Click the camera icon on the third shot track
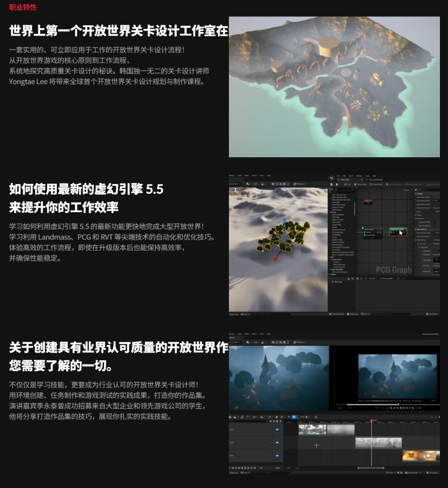The width and height of the screenshot is (448, 488). [278, 456]
